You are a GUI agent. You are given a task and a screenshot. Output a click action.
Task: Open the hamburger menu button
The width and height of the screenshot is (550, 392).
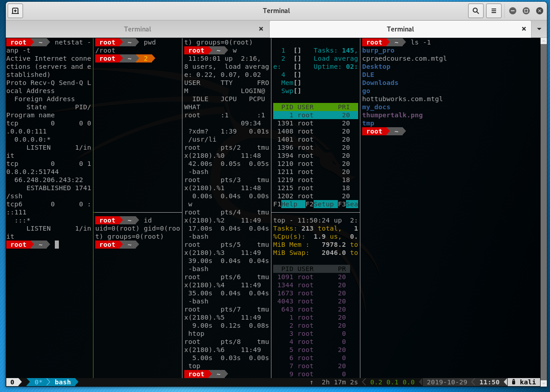[x=494, y=11]
